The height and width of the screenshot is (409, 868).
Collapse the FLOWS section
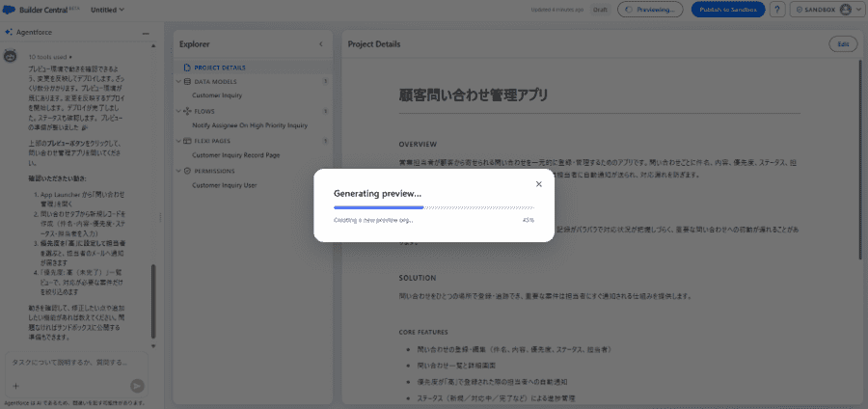pyautogui.click(x=178, y=111)
